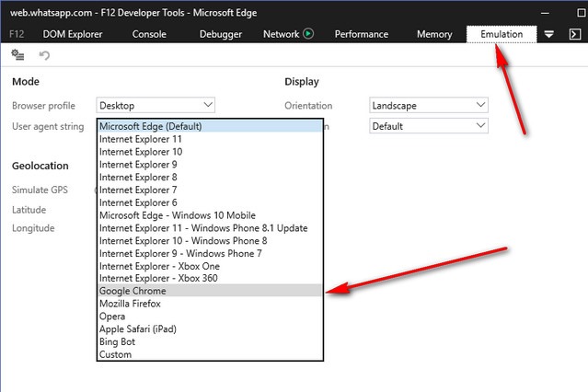This screenshot has height=392, width=588.
Task: Select Microsoft Edge (Default) user agent
Action: pos(210,126)
